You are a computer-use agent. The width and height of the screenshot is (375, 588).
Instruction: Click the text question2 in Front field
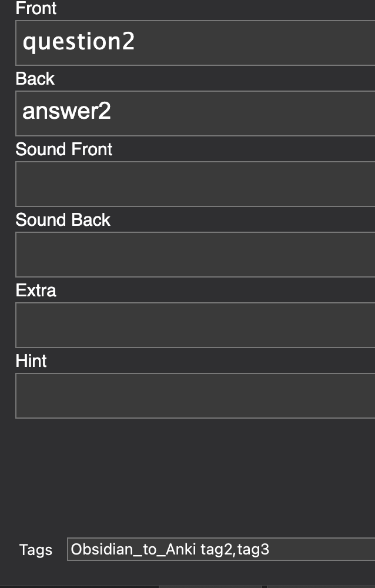[78, 42]
